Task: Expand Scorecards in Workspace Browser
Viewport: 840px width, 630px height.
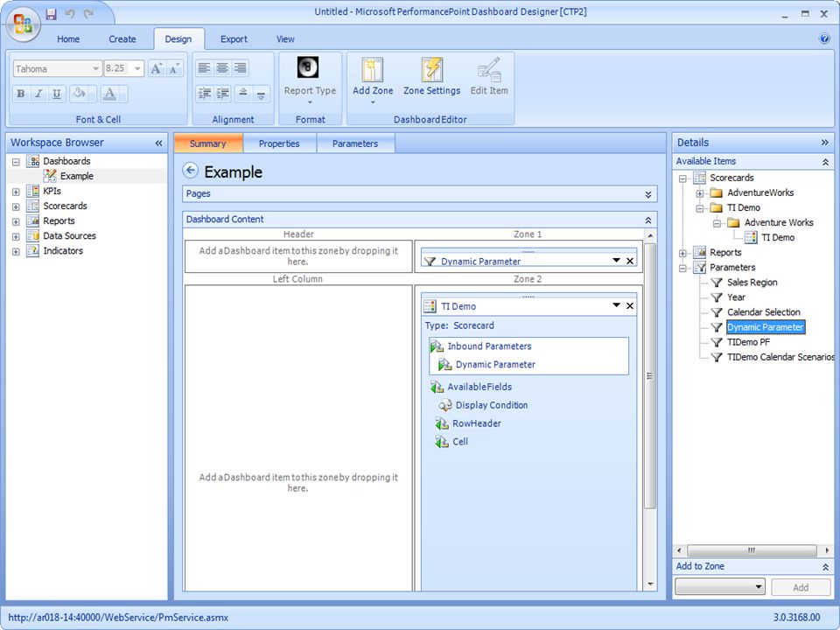Action: click(x=16, y=206)
